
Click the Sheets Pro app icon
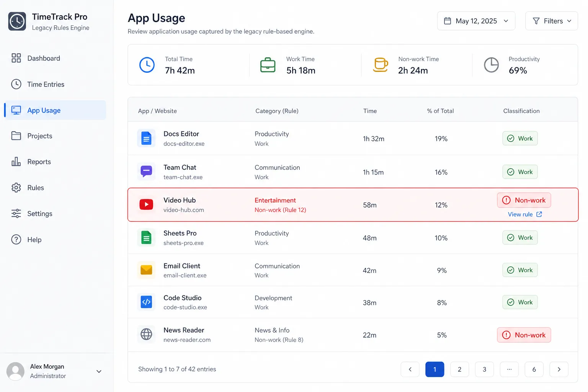146,237
